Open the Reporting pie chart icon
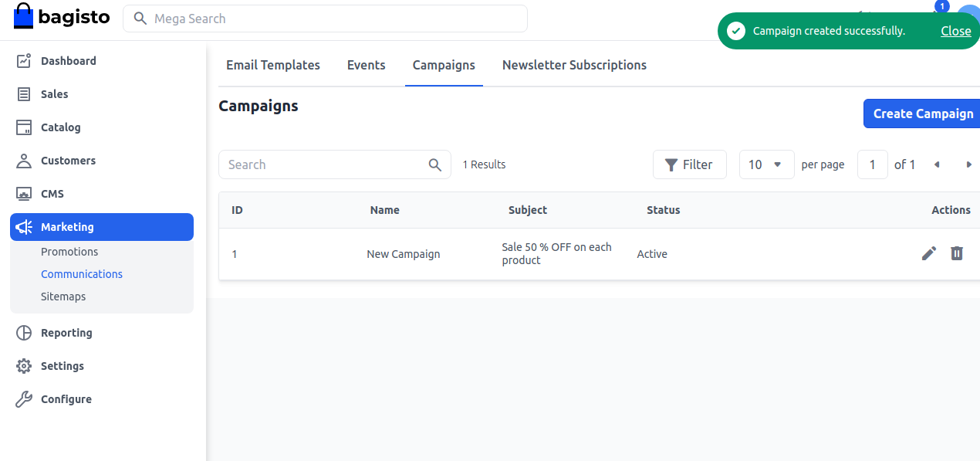This screenshot has width=980, height=461. click(x=24, y=333)
